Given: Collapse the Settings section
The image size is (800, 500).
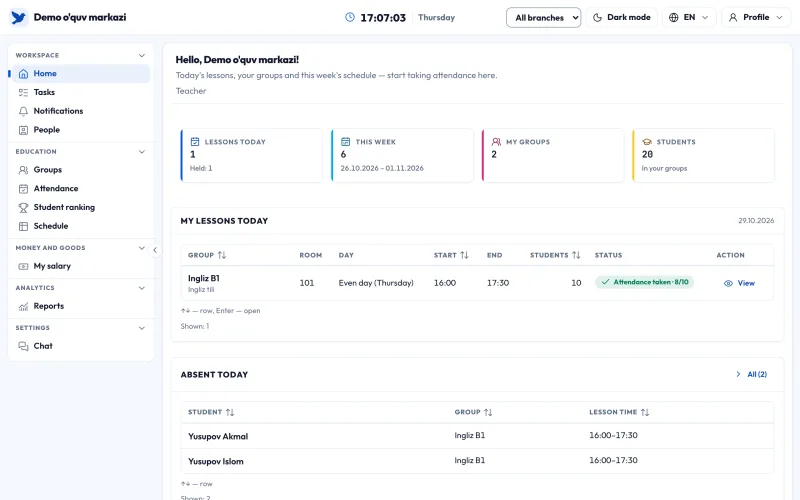Looking at the screenshot, I should coord(142,328).
